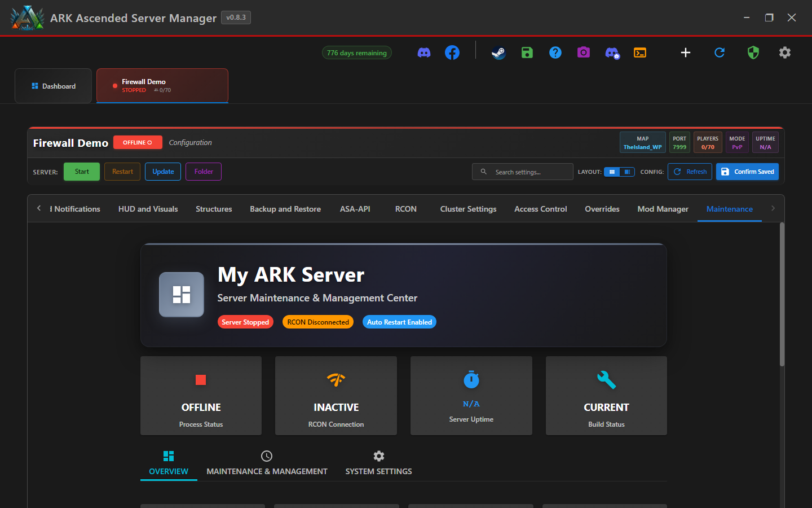
Task: Click the green floppy-disk save icon
Action: [527, 52]
